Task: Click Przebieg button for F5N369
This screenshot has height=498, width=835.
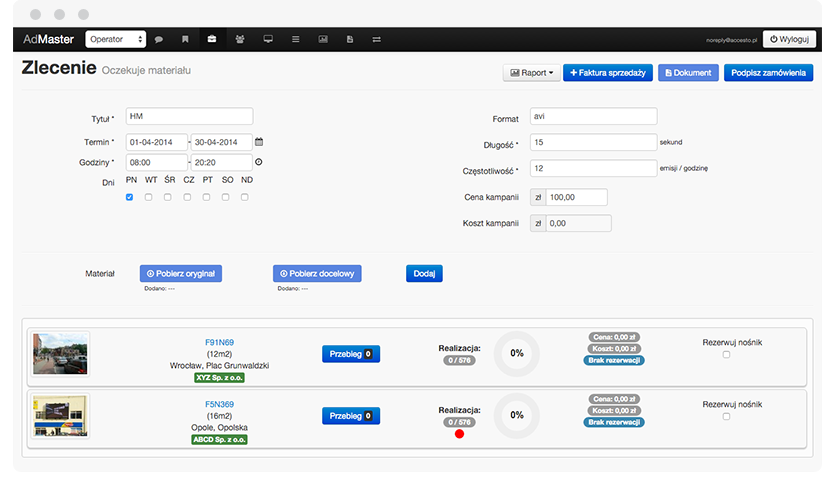Action: click(x=351, y=416)
